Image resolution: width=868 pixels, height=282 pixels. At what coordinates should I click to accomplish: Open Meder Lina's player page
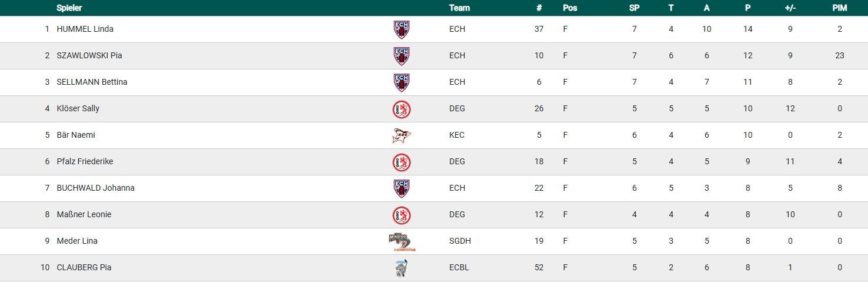tap(77, 241)
